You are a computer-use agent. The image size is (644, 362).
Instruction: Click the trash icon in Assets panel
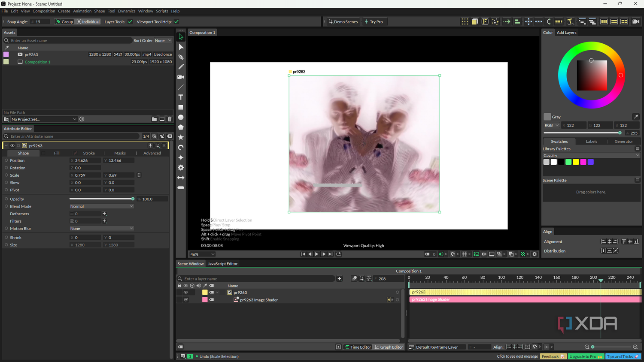170,119
